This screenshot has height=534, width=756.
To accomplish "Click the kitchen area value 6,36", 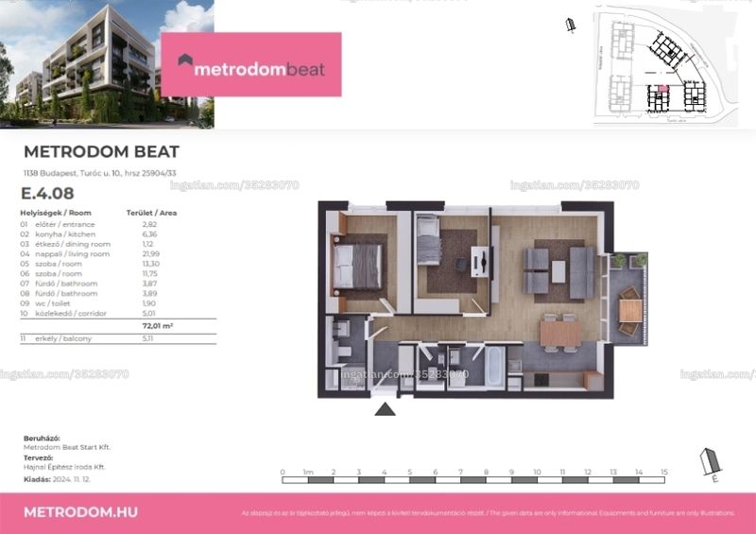I will (x=149, y=234).
